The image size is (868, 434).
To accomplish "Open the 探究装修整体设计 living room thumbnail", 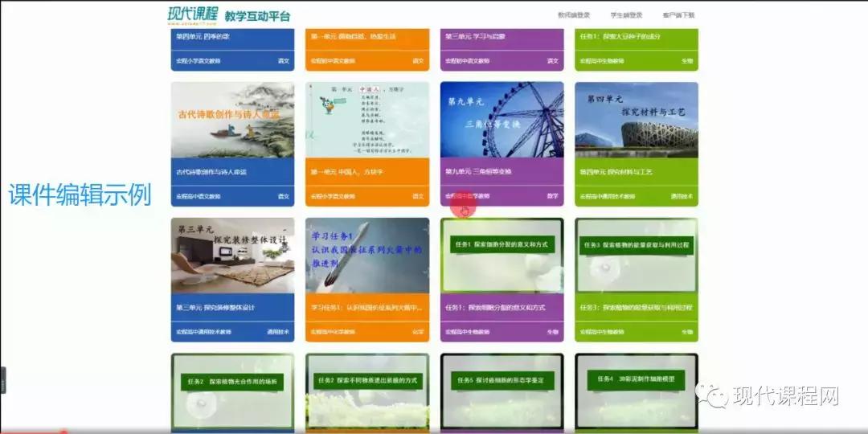I will point(232,256).
